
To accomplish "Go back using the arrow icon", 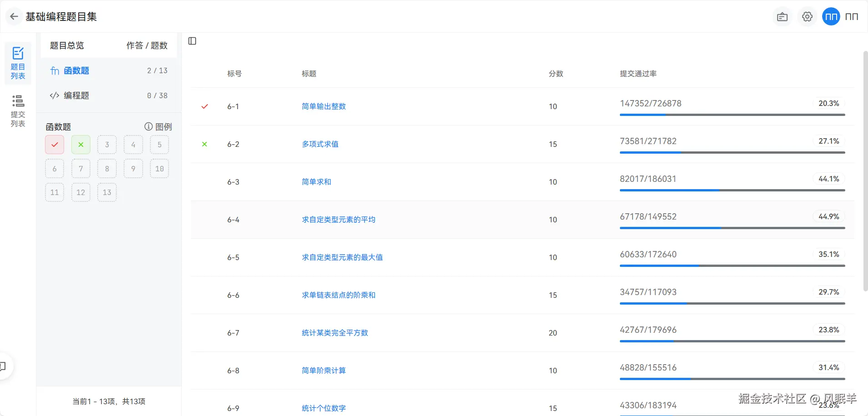I will pos(14,17).
